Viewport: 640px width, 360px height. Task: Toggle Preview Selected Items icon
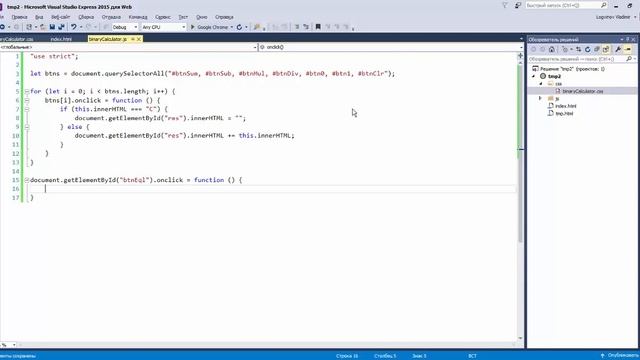coord(628,49)
